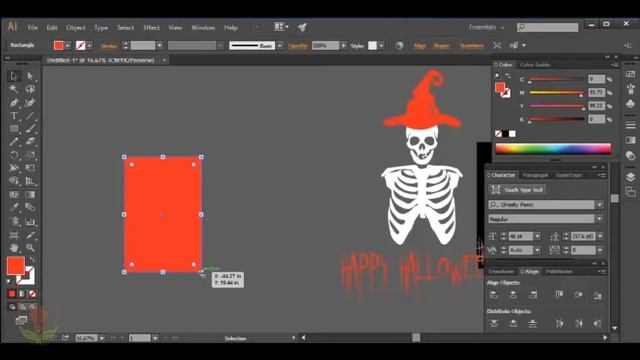Viewport: 640px width, 360px height.
Task: Enable Draw Inside mode
Action: pyautogui.click(x=32, y=307)
